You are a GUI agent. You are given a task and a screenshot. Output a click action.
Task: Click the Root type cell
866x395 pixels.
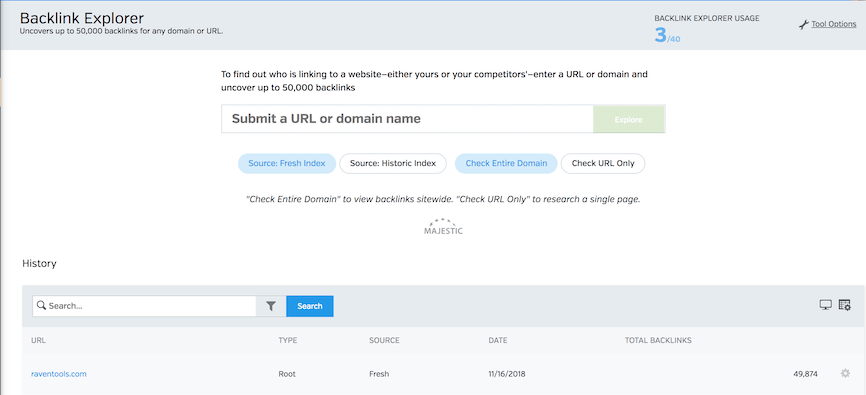point(287,374)
